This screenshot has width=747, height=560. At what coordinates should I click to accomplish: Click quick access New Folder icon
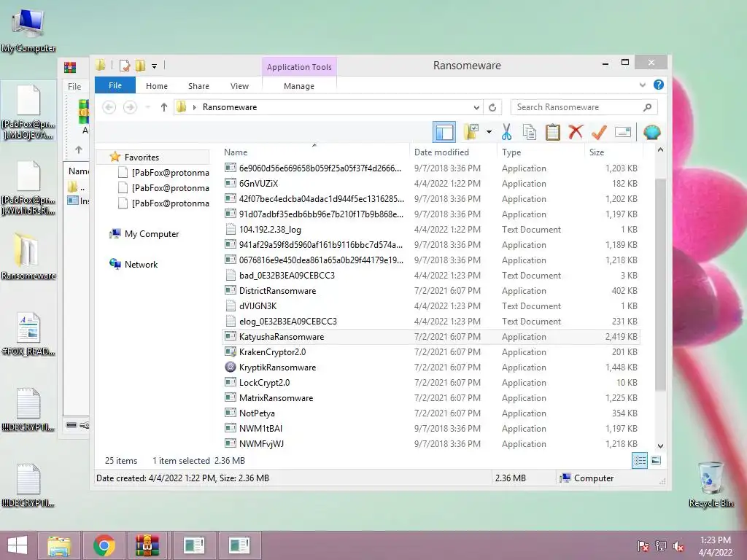pos(141,65)
